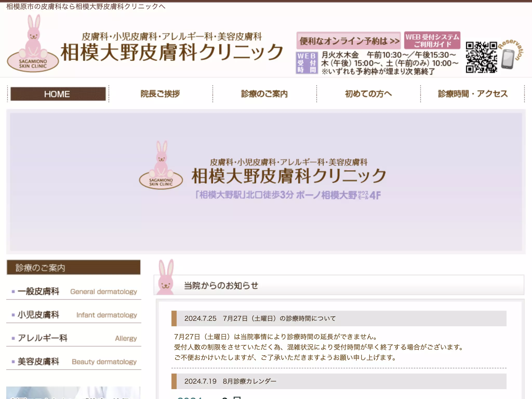Click the WEB受付時間 label box
Screen dimensions: 532x399
point(307,63)
